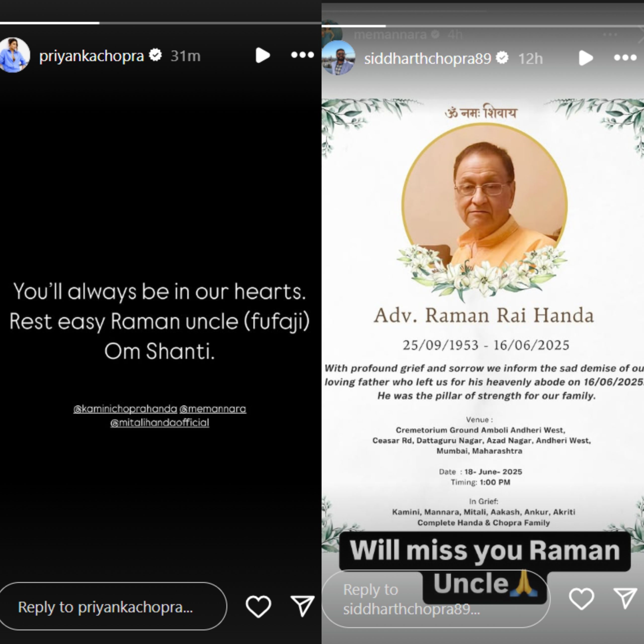
Task: Open the @memannara mention
Action: [x=213, y=409]
